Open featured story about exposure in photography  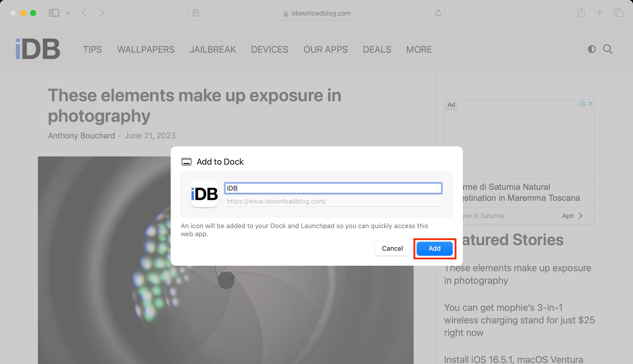518,274
